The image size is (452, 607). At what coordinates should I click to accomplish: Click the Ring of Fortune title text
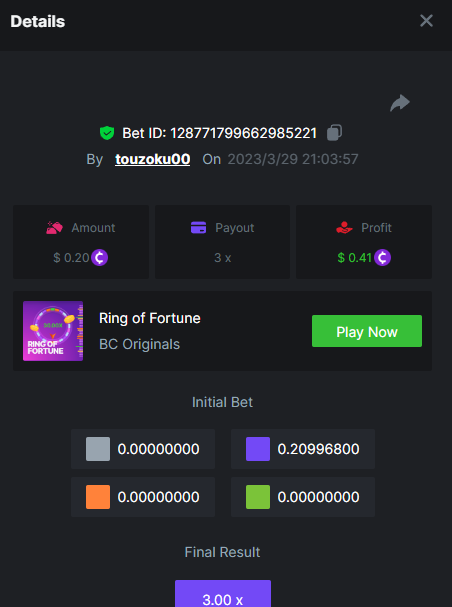click(150, 318)
